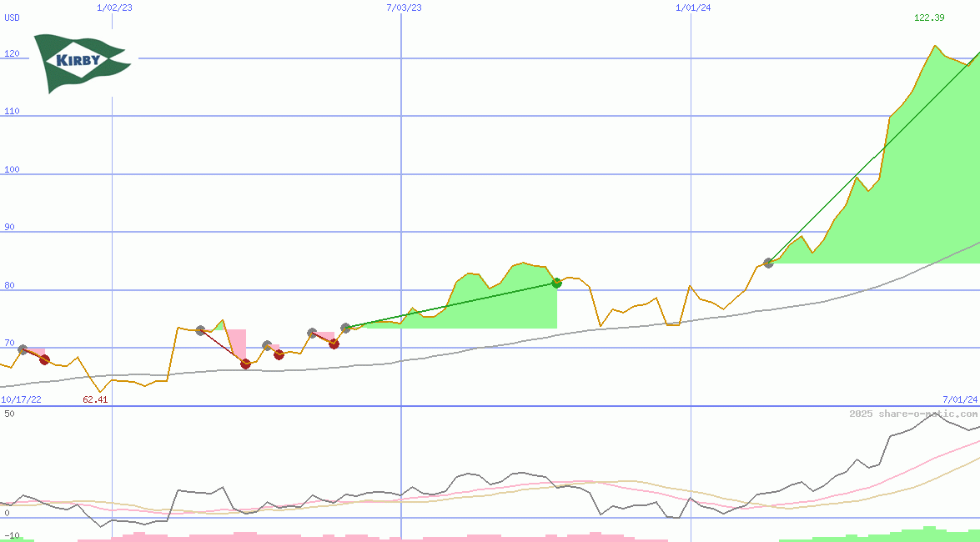Click the red dot ending the largest pink loss area

(245, 364)
